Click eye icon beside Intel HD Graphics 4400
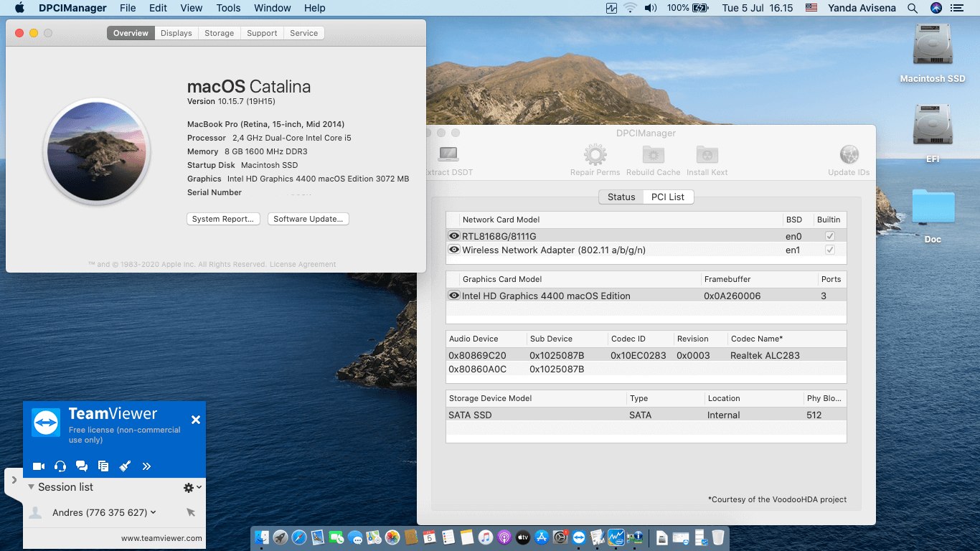This screenshot has width=980, height=551. click(x=454, y=296)
